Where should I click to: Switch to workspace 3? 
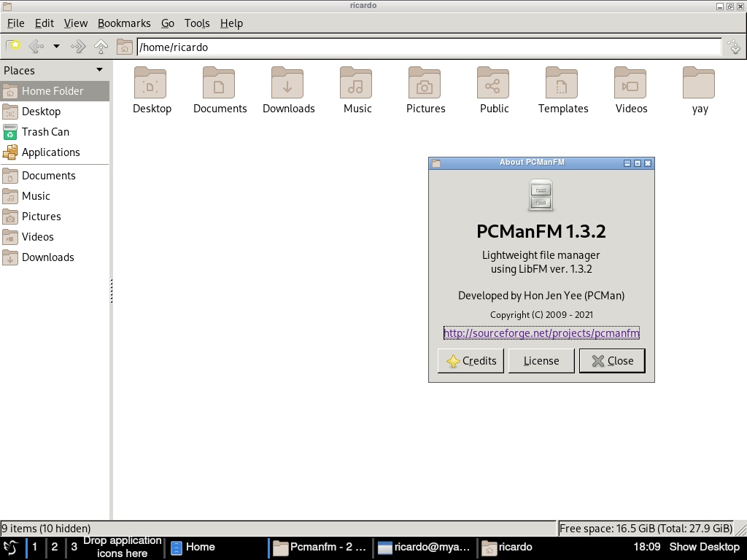pos(74,547)
